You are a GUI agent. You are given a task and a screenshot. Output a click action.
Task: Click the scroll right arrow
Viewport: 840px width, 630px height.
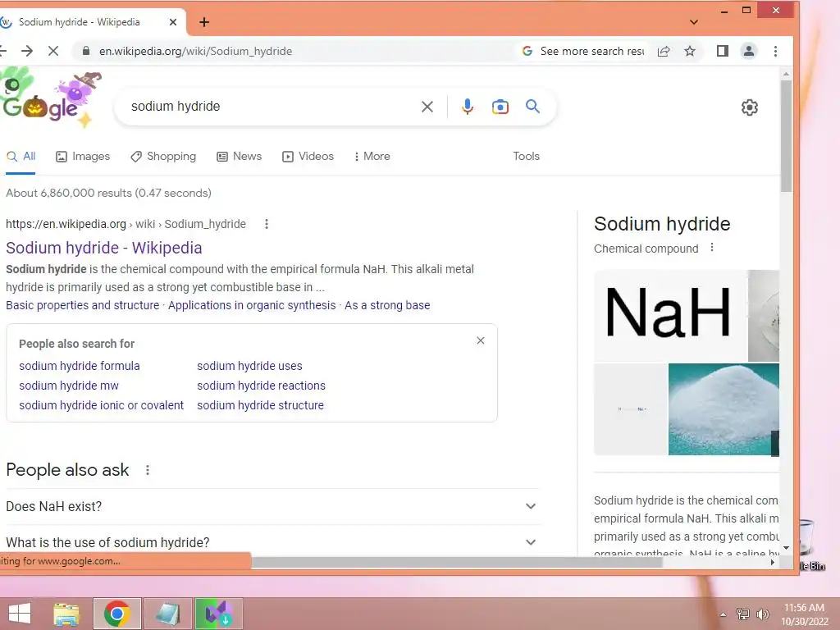[772, 562]
